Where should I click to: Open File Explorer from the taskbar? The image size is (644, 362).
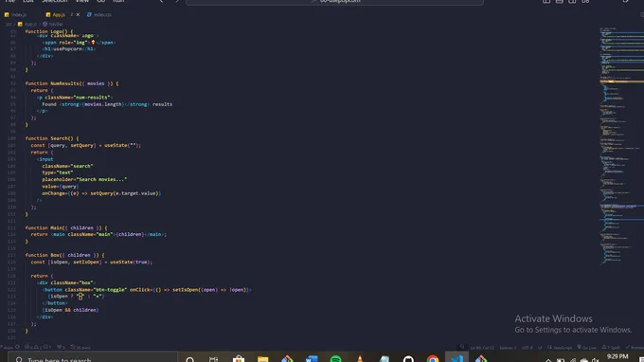pos(263,359)
